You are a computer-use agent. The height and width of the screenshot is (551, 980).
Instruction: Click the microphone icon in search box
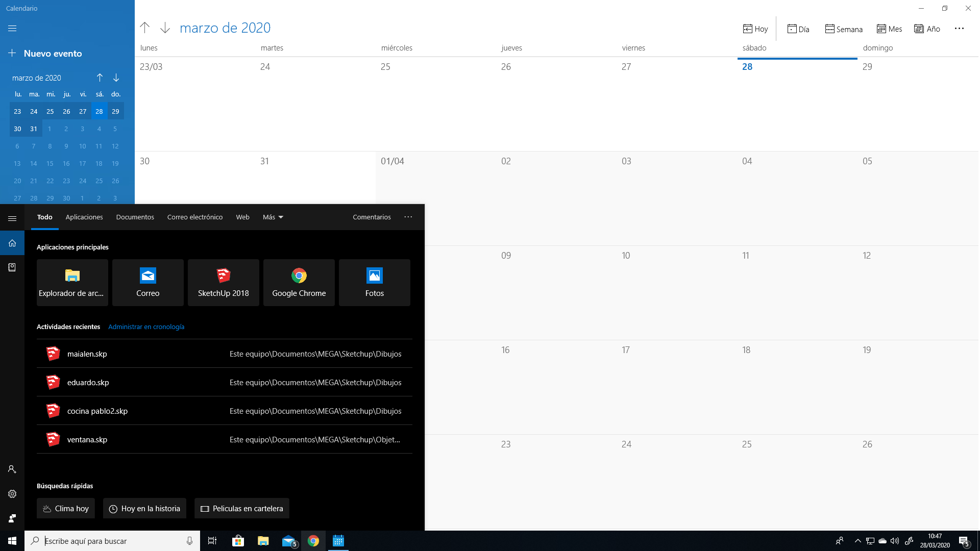(x=189, y=541)
